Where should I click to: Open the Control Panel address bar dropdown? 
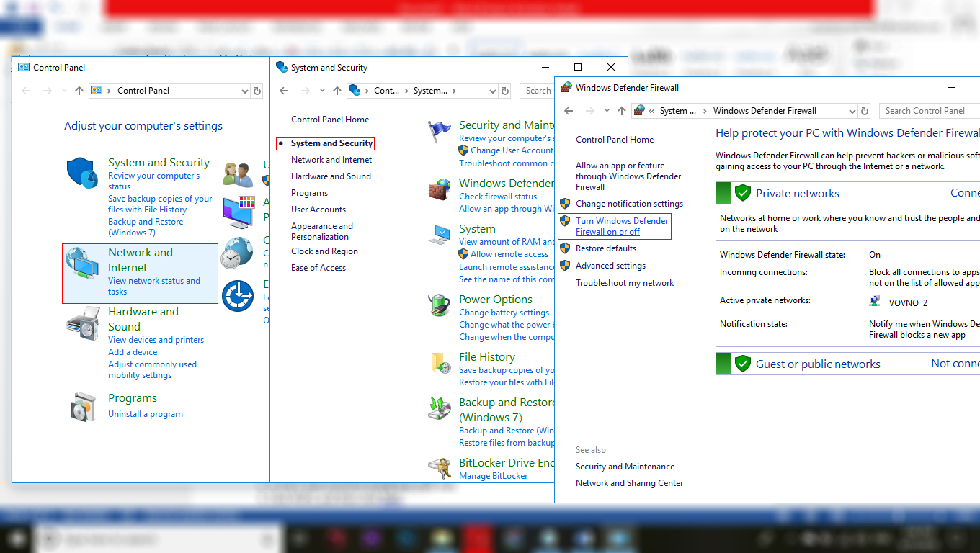coord(245,91)
